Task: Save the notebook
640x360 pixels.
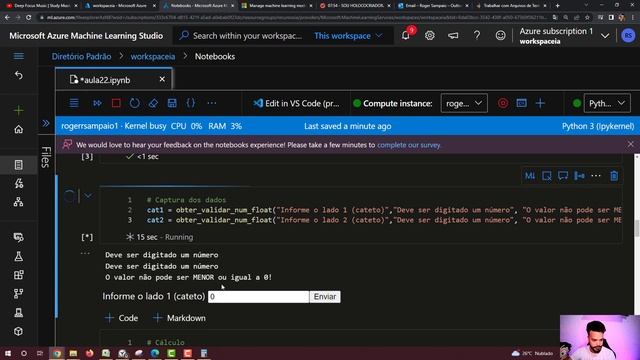Action: coord(172,103)
